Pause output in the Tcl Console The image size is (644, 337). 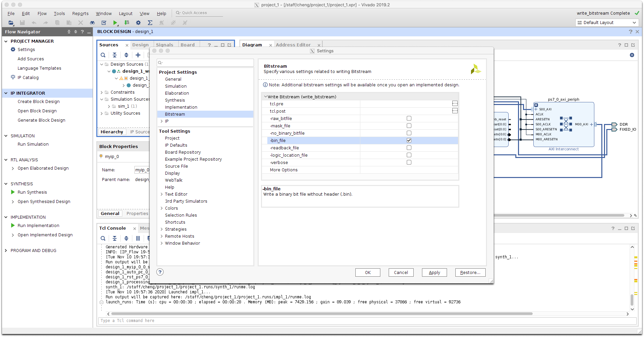[x=138, y=238]
